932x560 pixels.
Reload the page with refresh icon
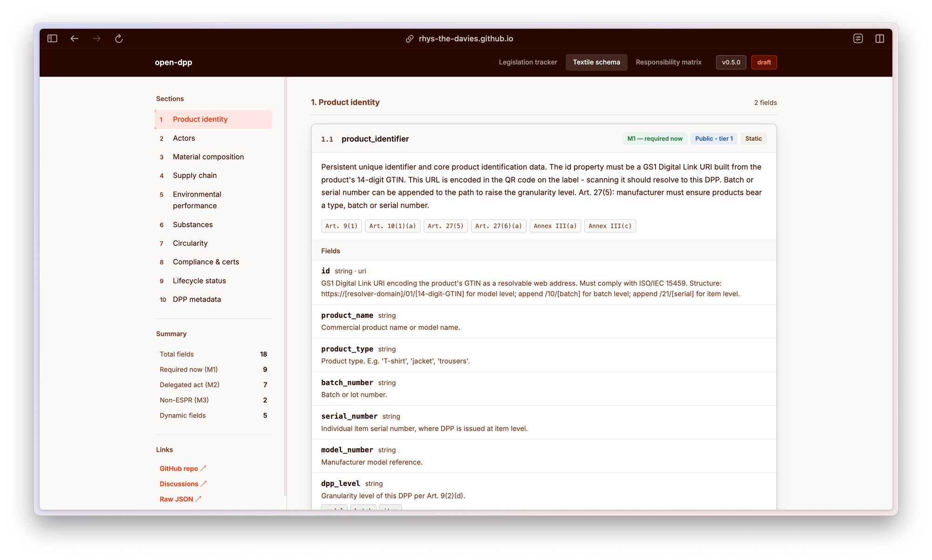pos(119,39)
